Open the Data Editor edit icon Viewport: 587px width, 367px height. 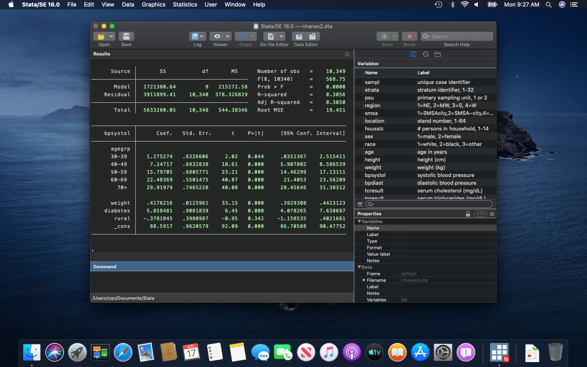[x=299, y=36]
